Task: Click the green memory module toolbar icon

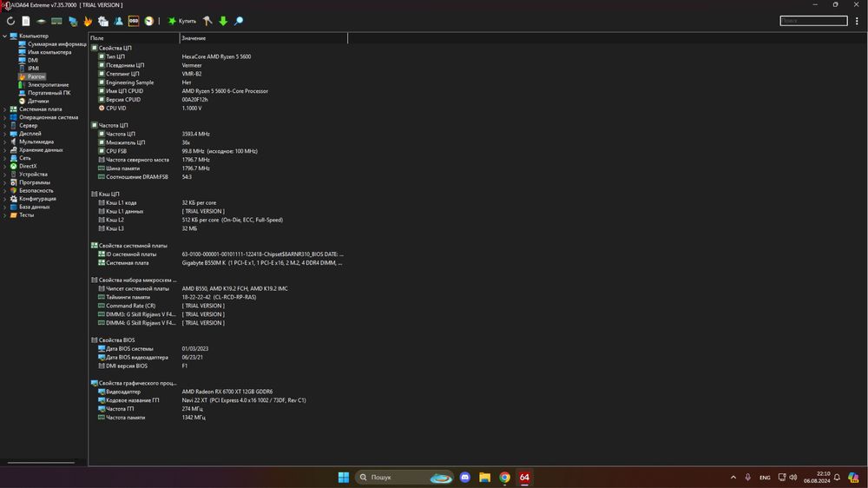Action: click(x=56, y=21)
